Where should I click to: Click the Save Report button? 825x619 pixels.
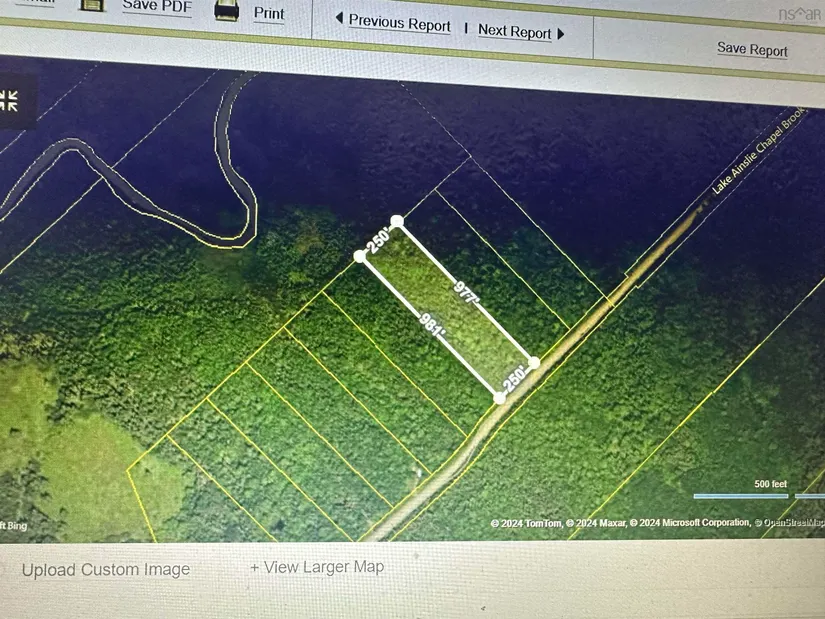(x=752, y=49)
